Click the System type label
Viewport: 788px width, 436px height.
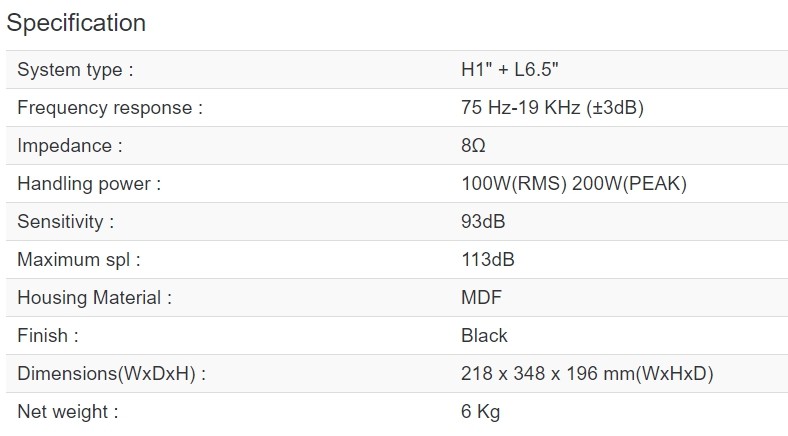(x=75, y=70)
